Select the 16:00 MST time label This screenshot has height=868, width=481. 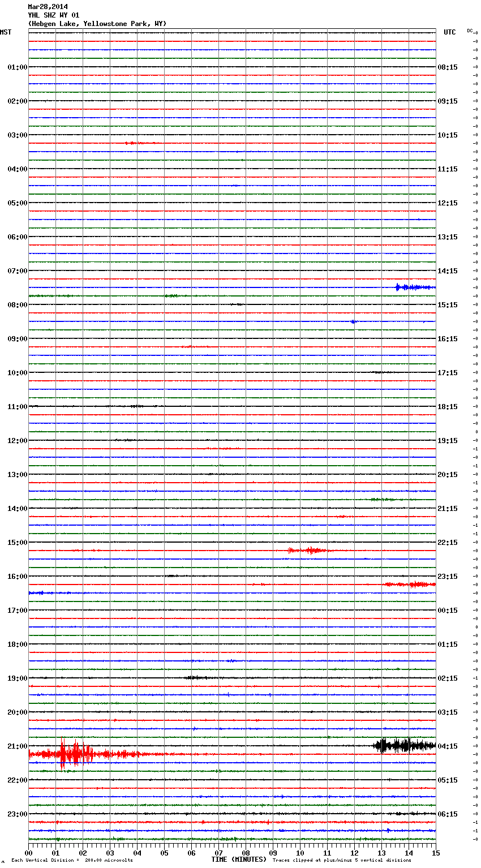17,577
